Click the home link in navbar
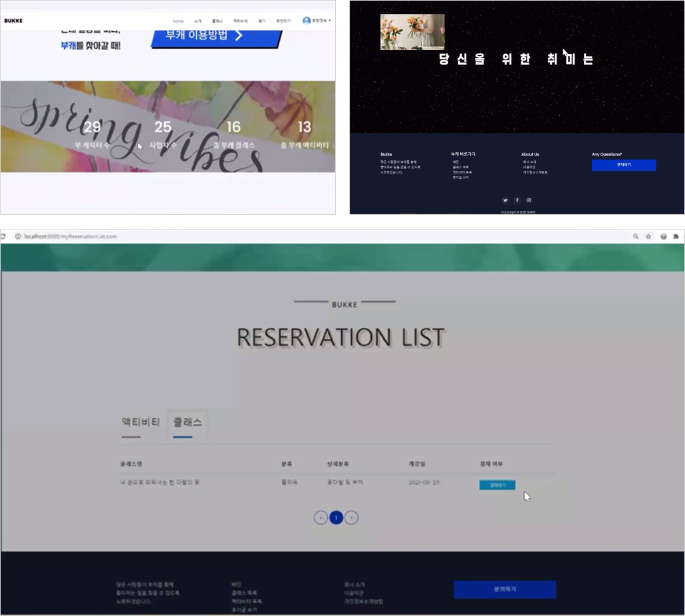Image resolution: width=685 pixels, height=616 pixels. [178, 21]
